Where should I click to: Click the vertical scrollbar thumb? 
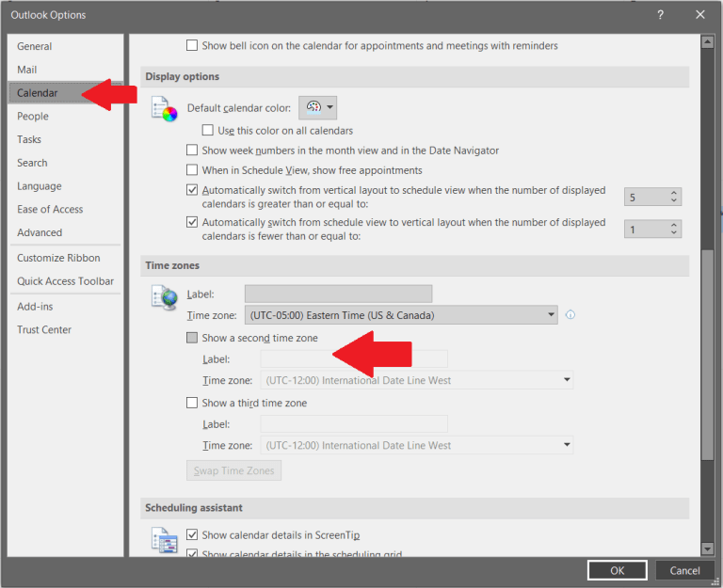[707, 355]
